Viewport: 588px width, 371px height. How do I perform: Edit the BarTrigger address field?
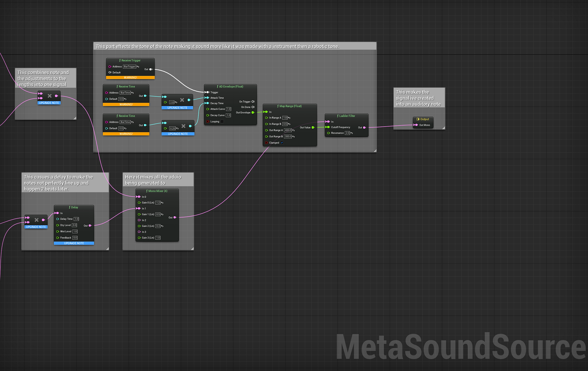(130, 66)
